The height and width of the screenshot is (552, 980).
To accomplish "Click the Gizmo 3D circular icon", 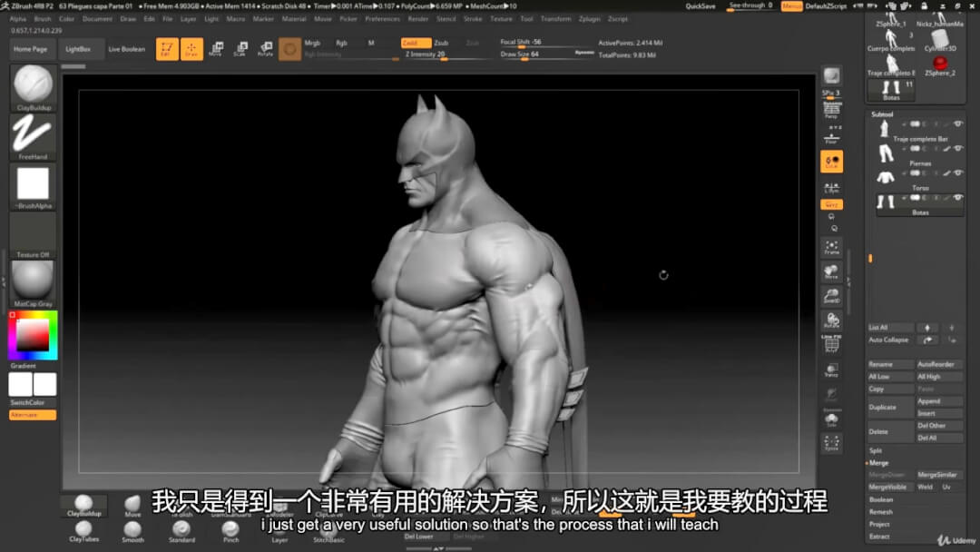I will [289, 49].
